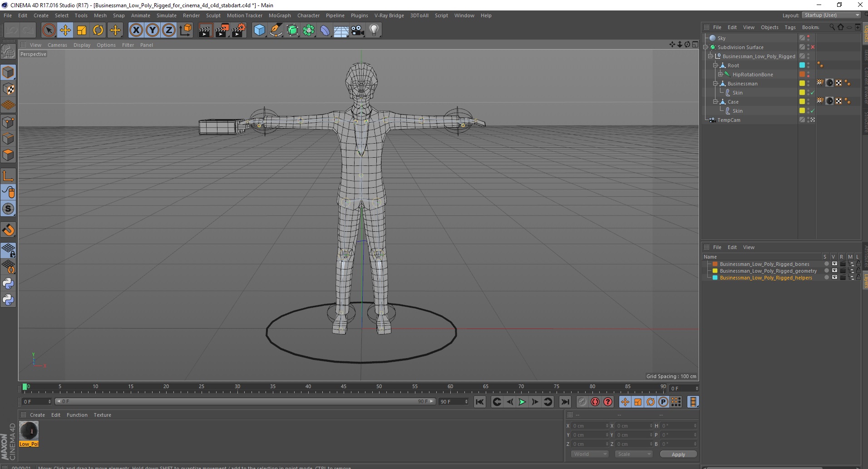Open the Layout dropdown Startup (User)
868x469 pixels.
[x=831, y=15]
